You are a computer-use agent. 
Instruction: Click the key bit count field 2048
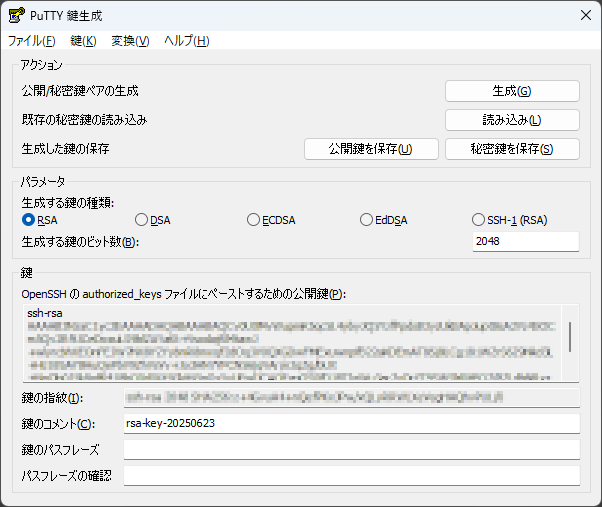pyautogui.click(x=526, y=241)
